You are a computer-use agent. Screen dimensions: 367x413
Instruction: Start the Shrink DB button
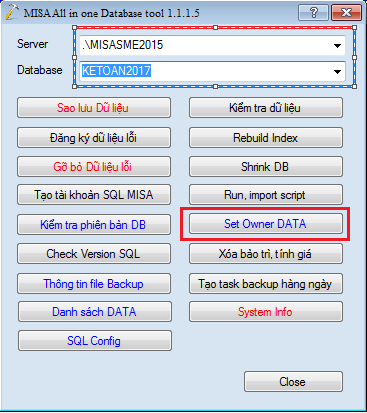coord(266,166)
